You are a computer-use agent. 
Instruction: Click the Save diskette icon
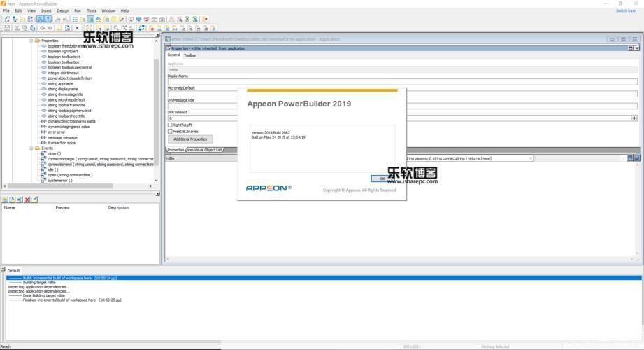tap(7, 28)
